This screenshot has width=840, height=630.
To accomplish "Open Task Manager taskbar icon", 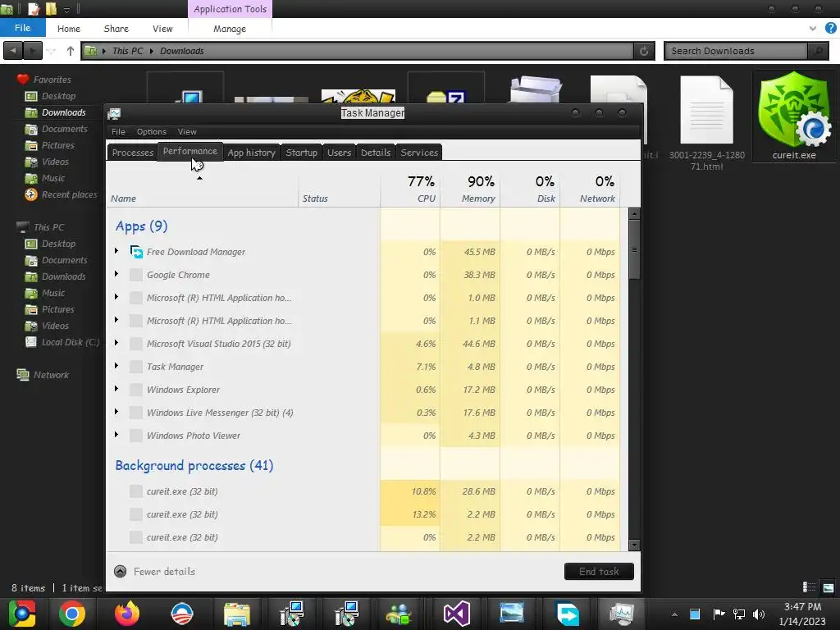I will (x=622, y=614).
